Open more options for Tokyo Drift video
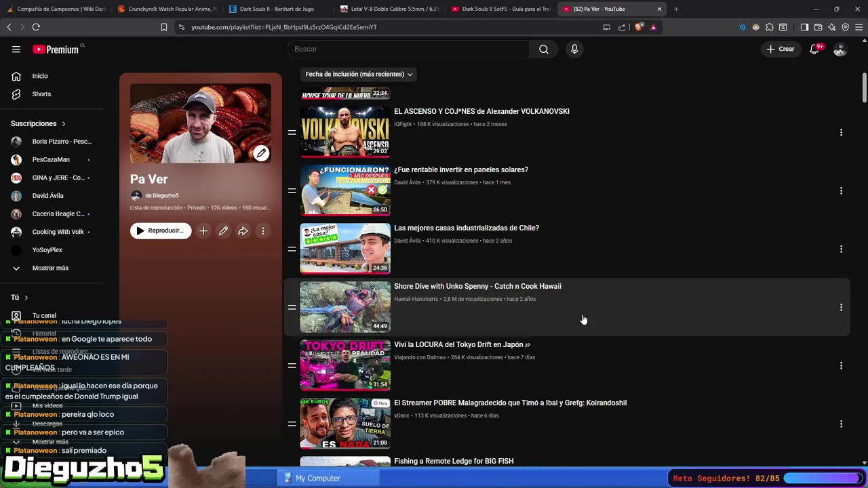 pyautogui.click(x=841, y=366)
